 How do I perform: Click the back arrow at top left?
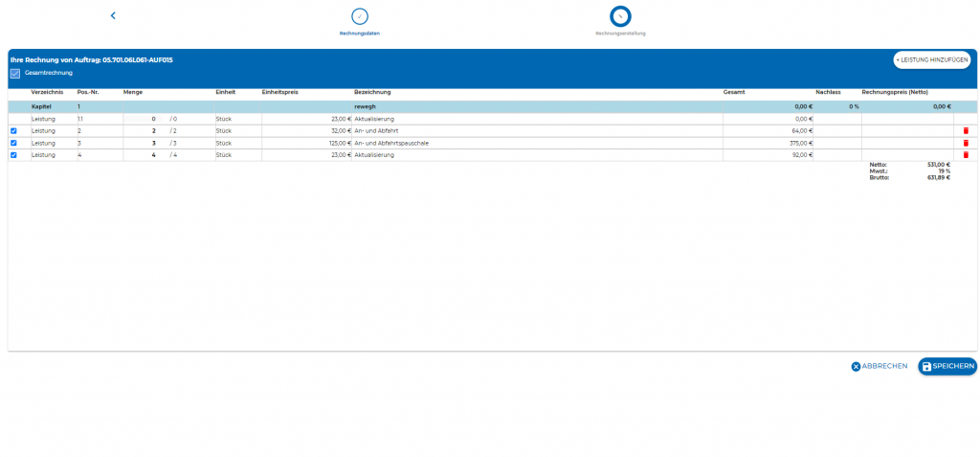point(113,15)
